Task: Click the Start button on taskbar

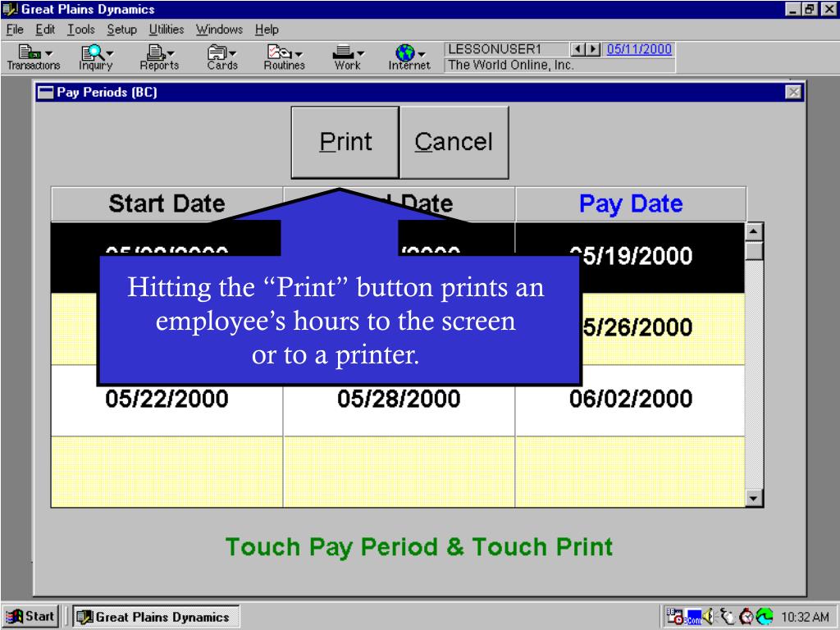Action: click(x=30, y=616)
